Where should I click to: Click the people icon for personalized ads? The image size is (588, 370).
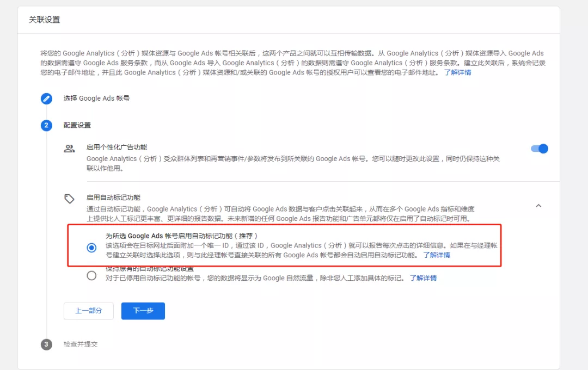pos(69,149)
